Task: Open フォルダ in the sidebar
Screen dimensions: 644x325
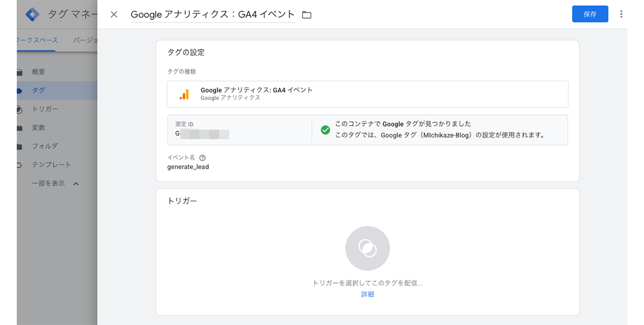Action: pyautogui.click(x=45, y=146)
